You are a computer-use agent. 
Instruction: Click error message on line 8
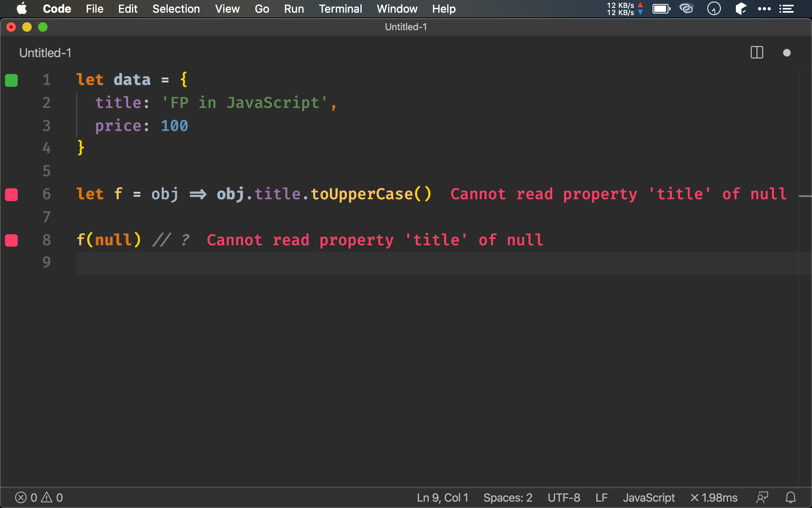click(375, 240)
